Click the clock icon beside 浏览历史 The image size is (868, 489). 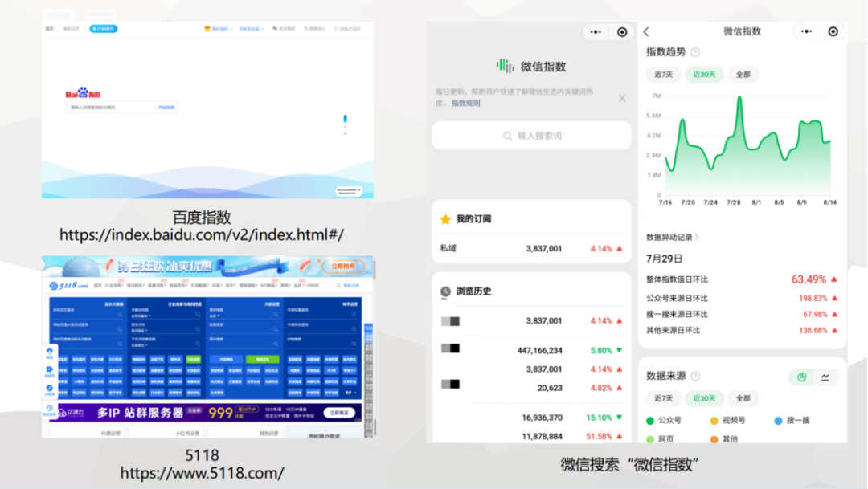(x=445, y=291)
